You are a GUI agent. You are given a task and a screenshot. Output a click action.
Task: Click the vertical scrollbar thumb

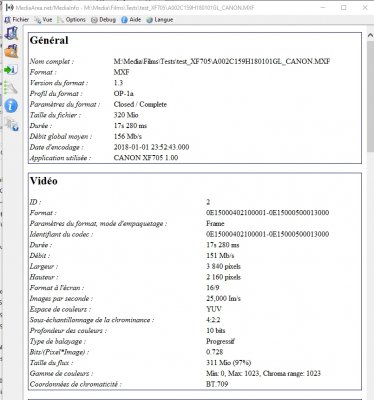[370, 96]
